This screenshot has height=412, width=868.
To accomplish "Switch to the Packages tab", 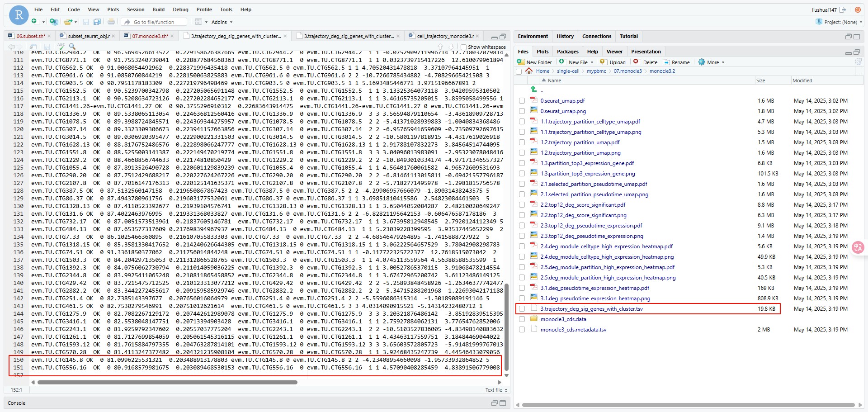I will (567, 52).
